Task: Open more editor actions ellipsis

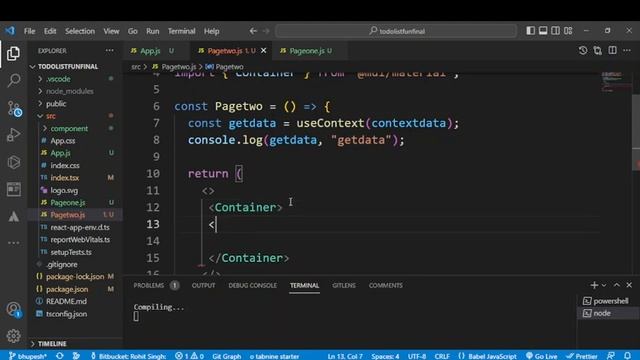Action: [627, 50]
